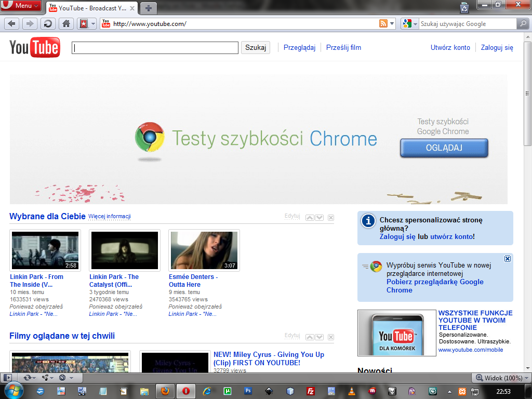532x399 pixels.
Task: Open VLC media player from the taskbar
Action: [352, 391]
